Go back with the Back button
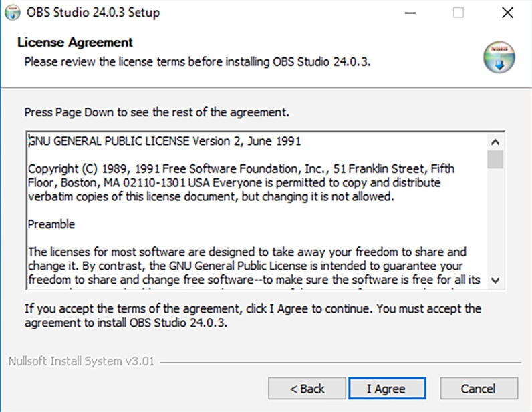 [x=306, y=389]
